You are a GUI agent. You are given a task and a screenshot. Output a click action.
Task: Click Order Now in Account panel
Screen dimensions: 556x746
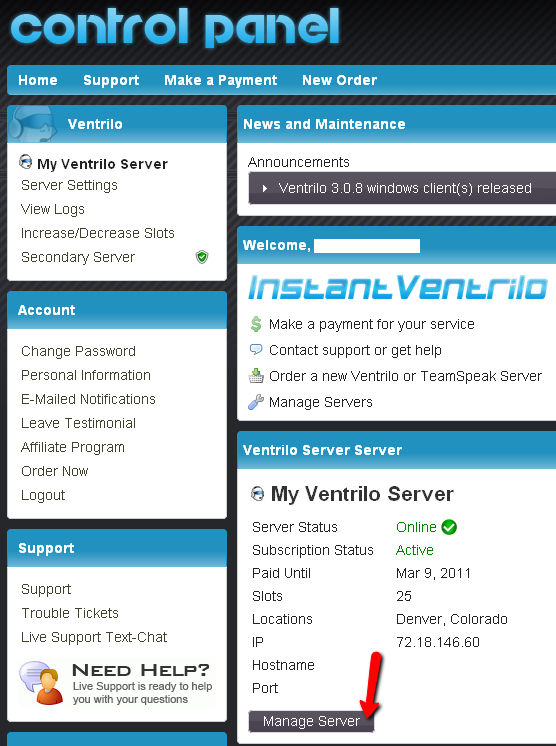(x=55, y=471)
